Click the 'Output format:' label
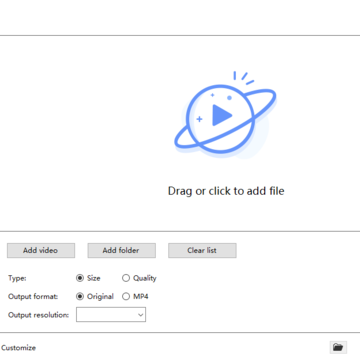 click(x=33, y=296)
